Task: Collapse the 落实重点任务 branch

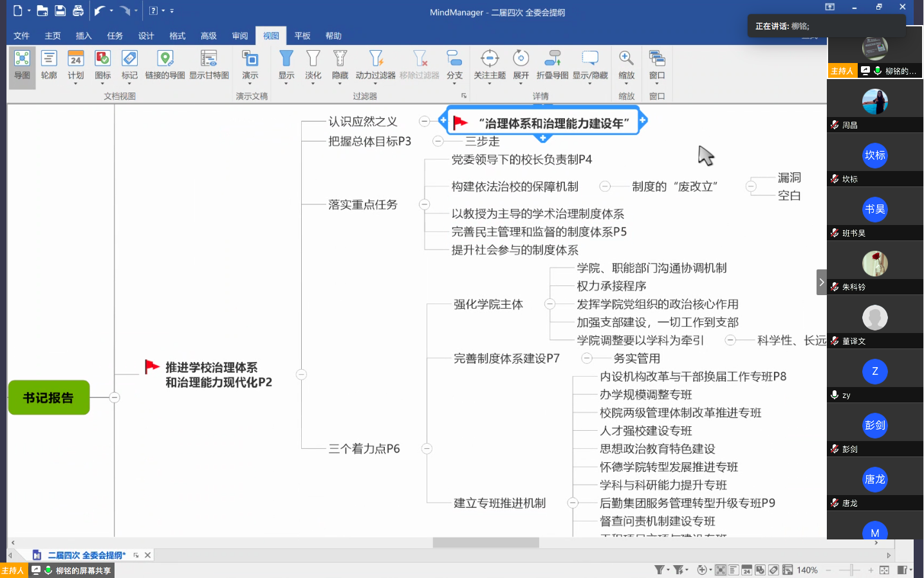Action: click(x=424, y=204)
